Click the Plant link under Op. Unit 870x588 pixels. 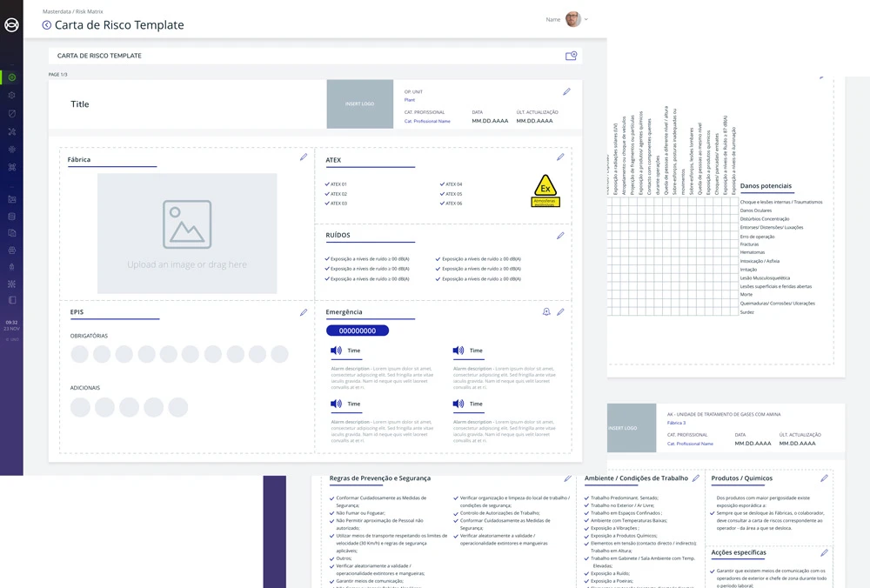coord(410,100)
